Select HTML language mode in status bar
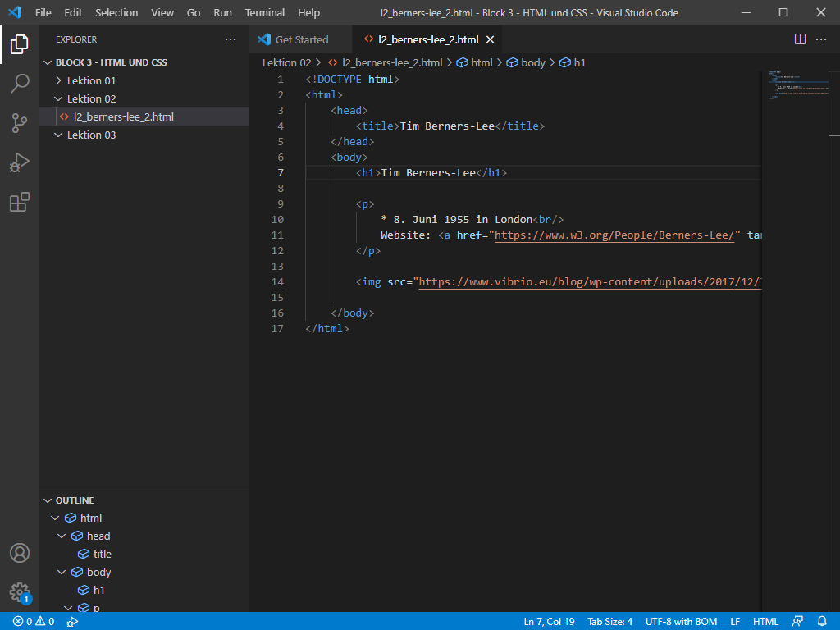This screenshot has width=840, height=630. pyautogui.click(x=765, y=622)
